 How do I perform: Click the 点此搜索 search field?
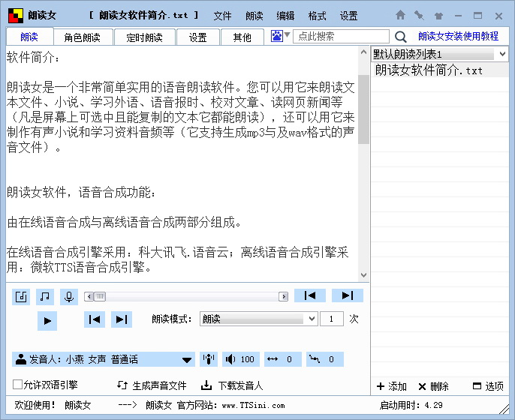point(341,36)
